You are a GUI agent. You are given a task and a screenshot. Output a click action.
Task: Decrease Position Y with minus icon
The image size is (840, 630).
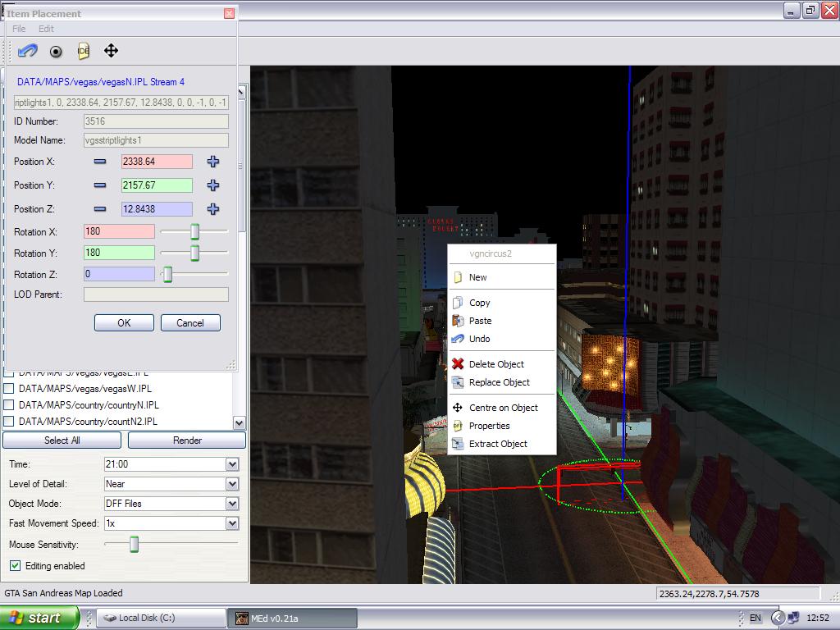pos(99,185)
